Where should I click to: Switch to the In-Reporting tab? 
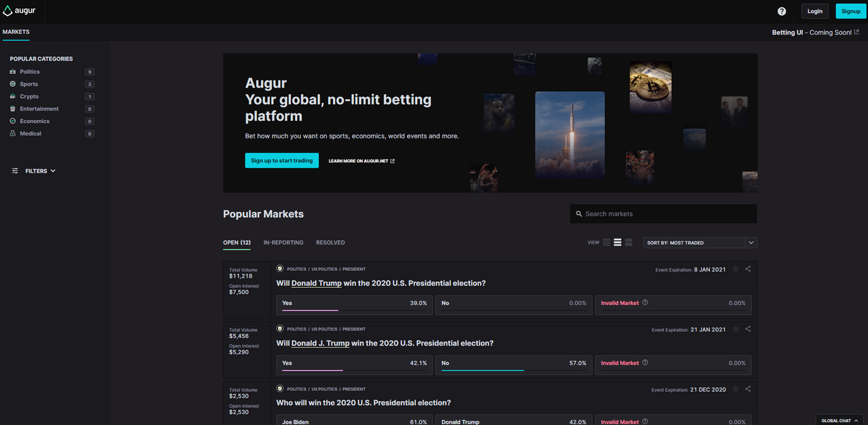click(x=283, y=242)
